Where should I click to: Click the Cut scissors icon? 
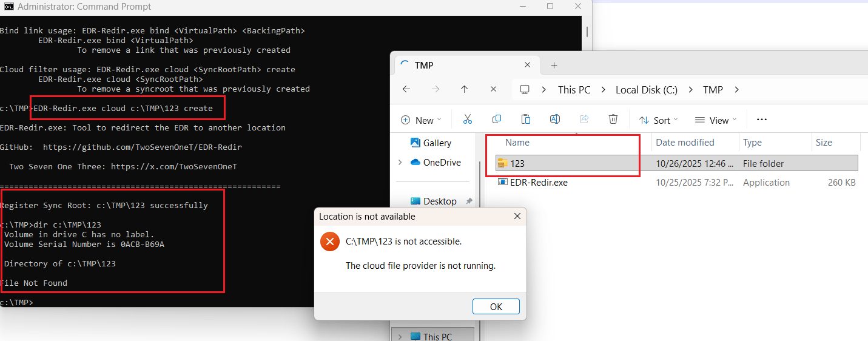[467, 120]
